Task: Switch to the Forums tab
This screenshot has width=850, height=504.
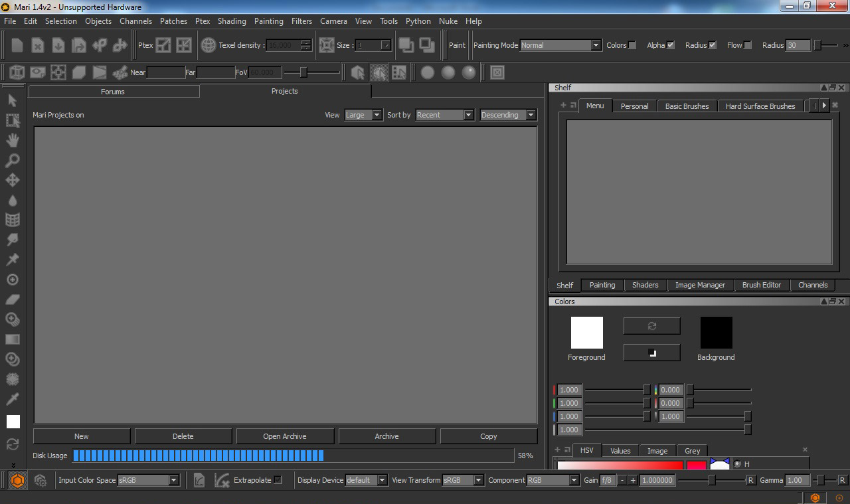Action: [x=113, y=92]
